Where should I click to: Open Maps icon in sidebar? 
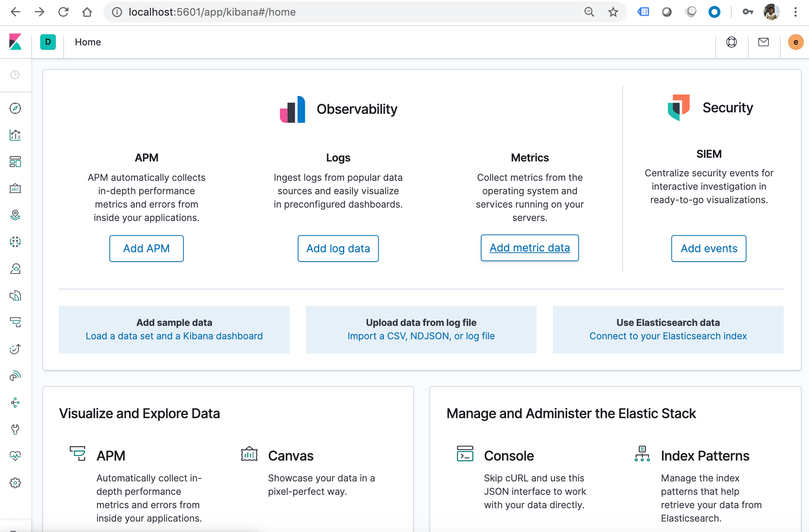pyautogui.click(x=15, y=215)
